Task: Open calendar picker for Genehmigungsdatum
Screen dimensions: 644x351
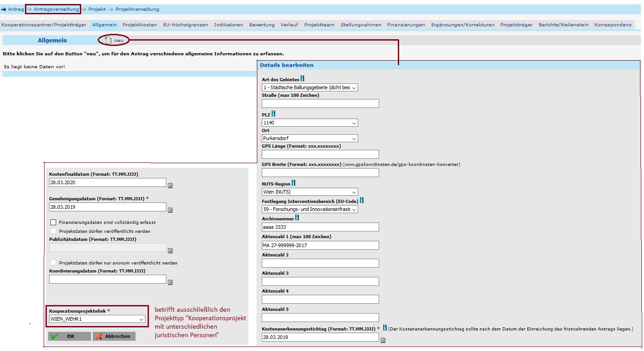Action: click(x=170, y=210)
